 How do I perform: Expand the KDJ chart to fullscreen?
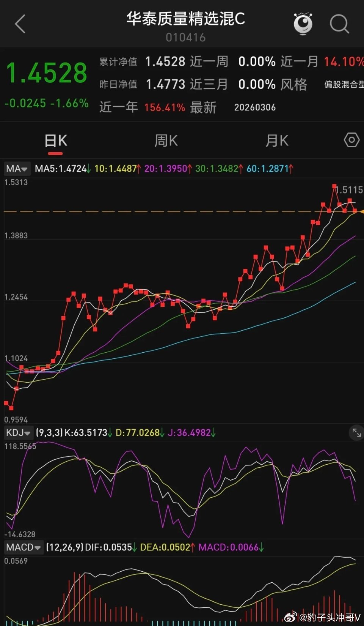(356, 432)
